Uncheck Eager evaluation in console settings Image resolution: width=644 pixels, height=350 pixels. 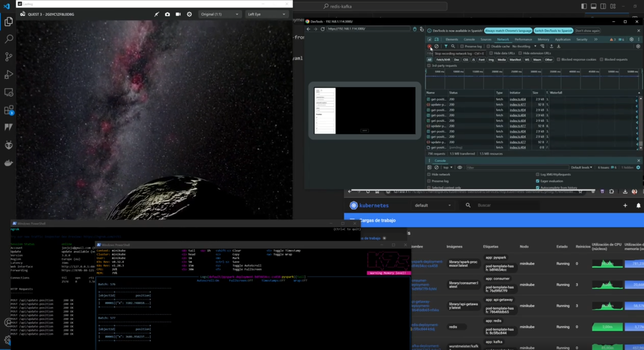(538, 181)
